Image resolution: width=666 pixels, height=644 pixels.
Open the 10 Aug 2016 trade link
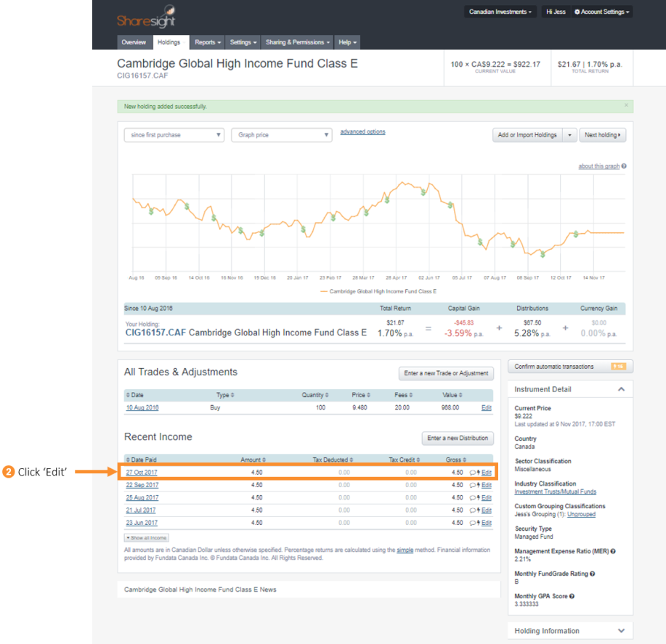(142, 407)
